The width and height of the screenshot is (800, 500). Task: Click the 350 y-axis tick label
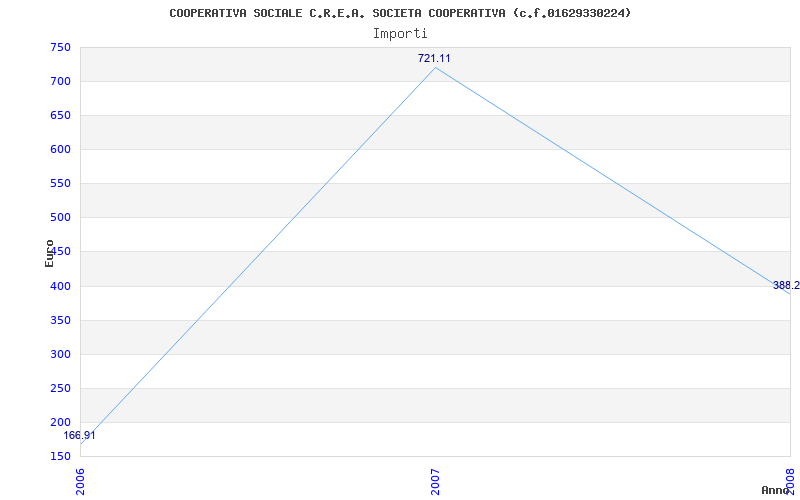click(x=60, y=320)
